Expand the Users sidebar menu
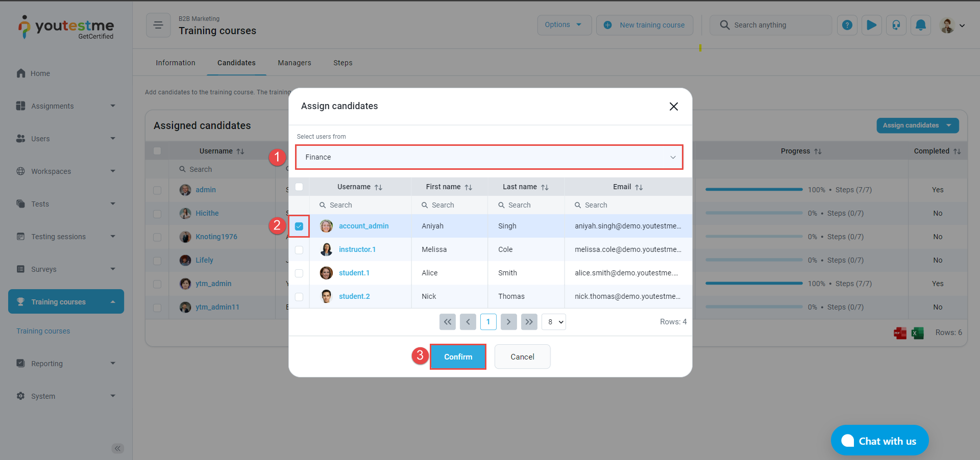The width and height of the screenshot is (980, 460). coord(66,139)
